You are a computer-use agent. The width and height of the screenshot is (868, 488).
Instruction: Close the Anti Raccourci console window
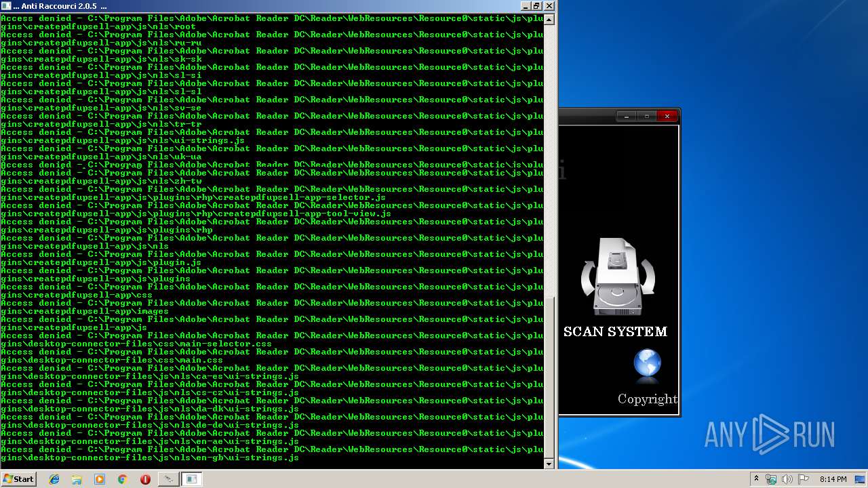pyautogui.click(x=549, y=5)
